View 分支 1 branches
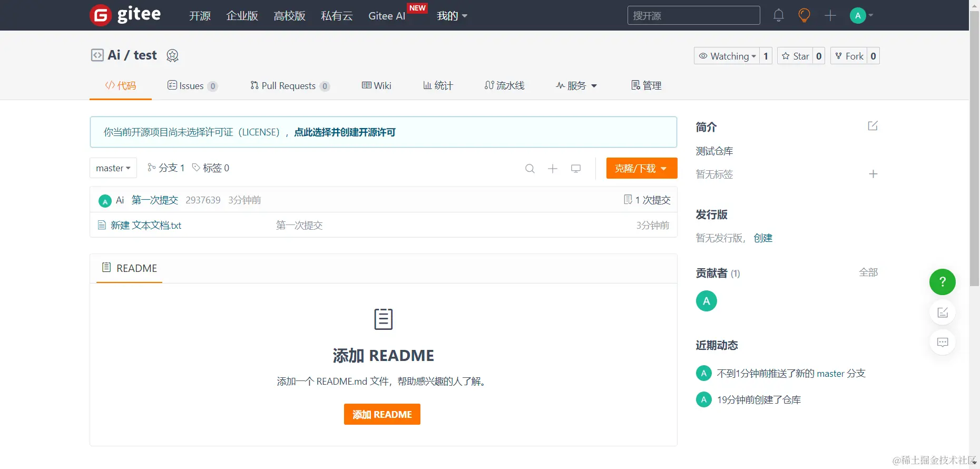The height and width of the screenshot is (469, 980). point(166,168)
